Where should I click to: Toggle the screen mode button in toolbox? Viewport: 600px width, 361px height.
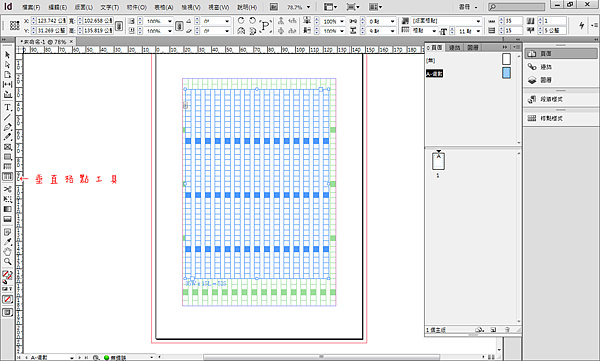pyautogui.click(x=7, y=312)
